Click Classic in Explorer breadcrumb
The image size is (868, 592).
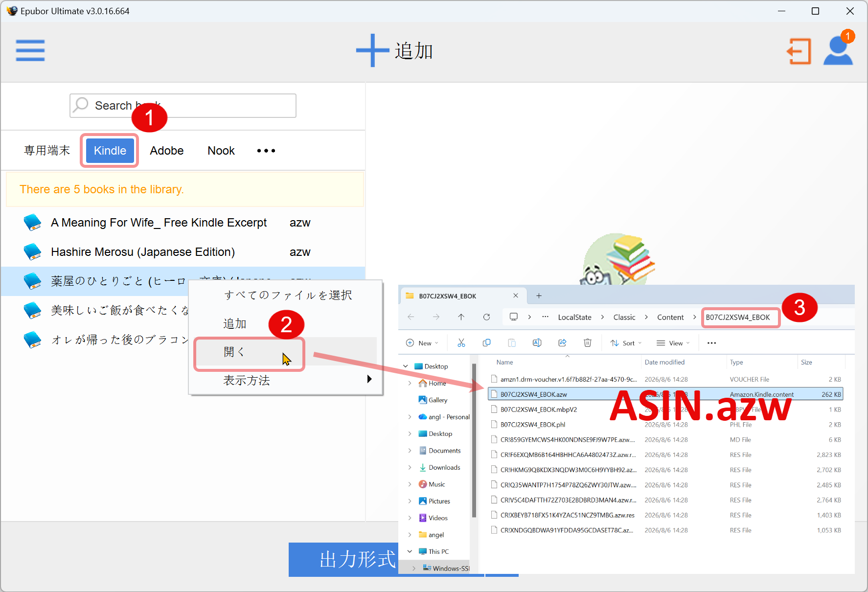[624, 317]
